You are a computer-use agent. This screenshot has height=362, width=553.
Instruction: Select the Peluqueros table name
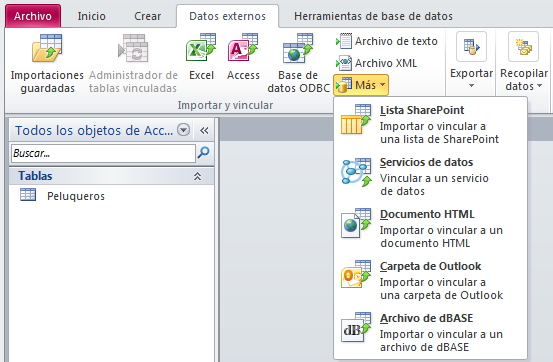click(76, 196)
